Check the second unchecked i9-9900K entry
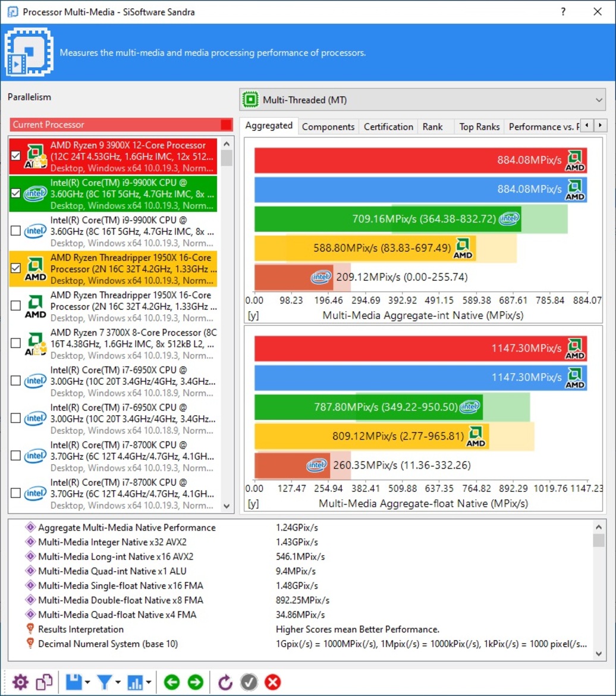The height and width of the screenshot is (696, 616). click(16, 231)
